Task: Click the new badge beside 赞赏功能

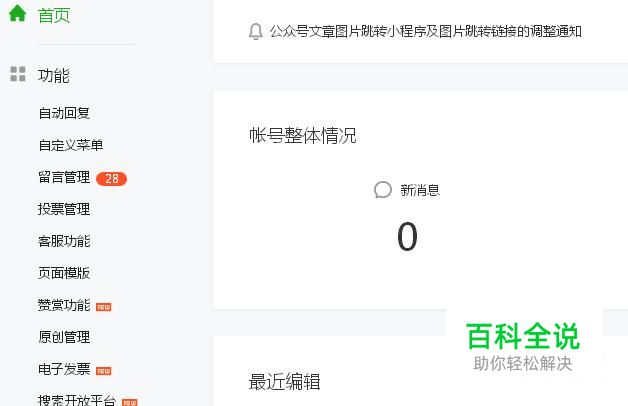Action: (104, 307)
